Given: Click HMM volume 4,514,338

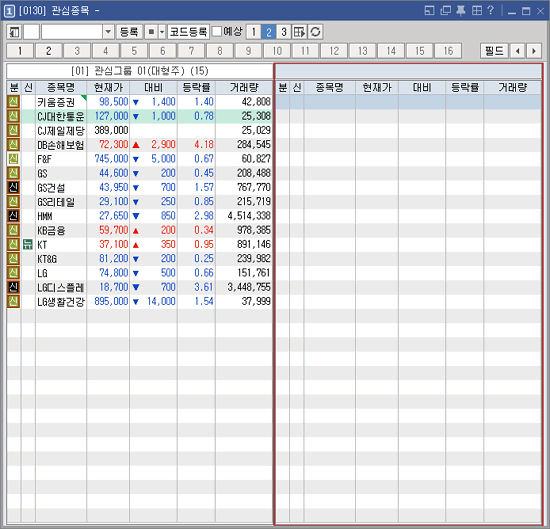Looking at the screenshot, I should point(249,216).
